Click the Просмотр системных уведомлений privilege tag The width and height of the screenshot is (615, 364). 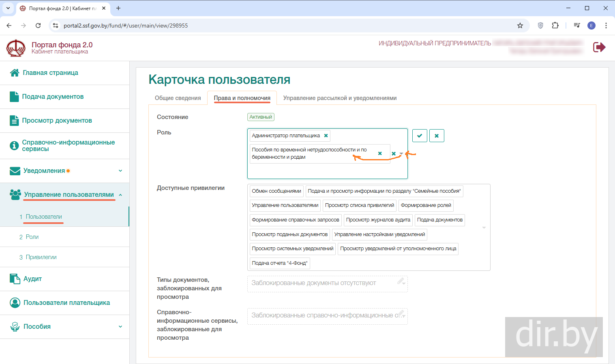[x=293, y=249]
